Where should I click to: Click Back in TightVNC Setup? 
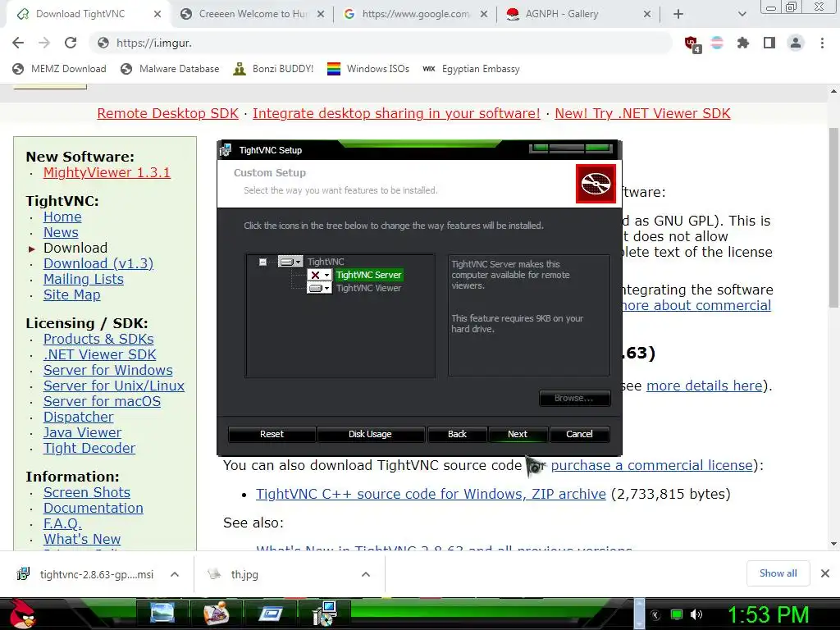pyautogui.click(x=457, y=434)
